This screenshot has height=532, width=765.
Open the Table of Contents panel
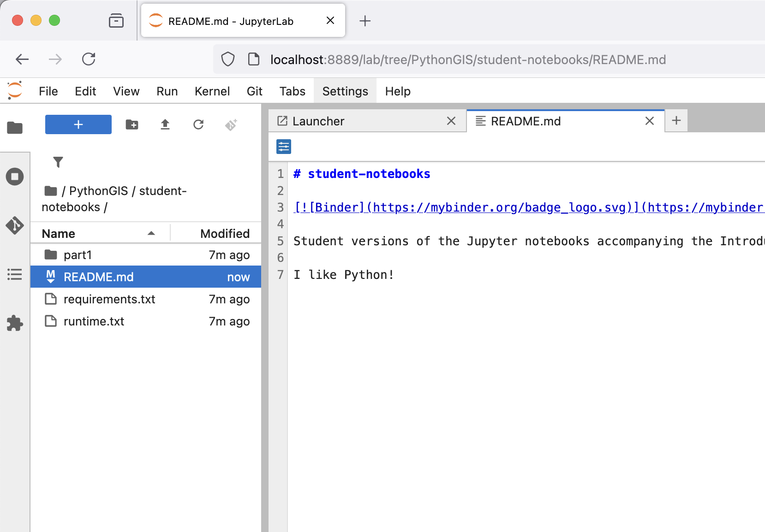(15, 274)
